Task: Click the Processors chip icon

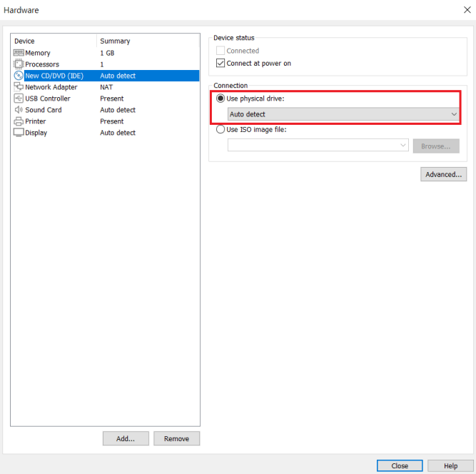Action: pyautogui.click(x=19, y=64)
